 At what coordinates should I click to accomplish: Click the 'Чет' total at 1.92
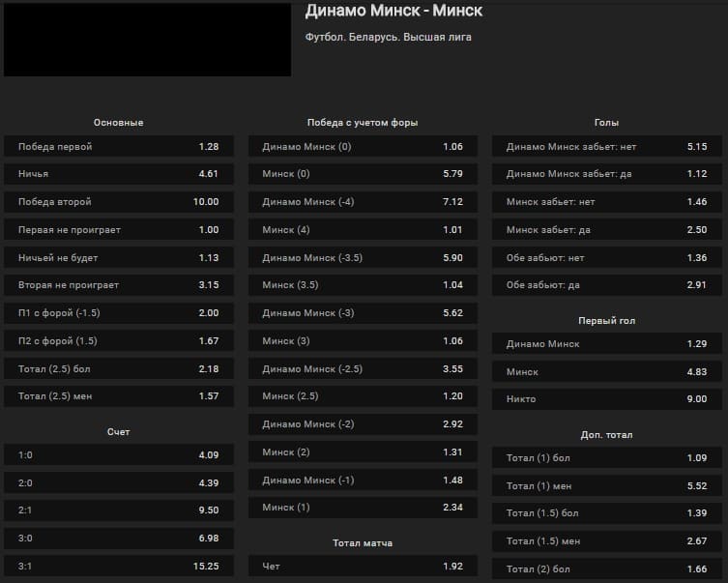(x=363, y=566)
